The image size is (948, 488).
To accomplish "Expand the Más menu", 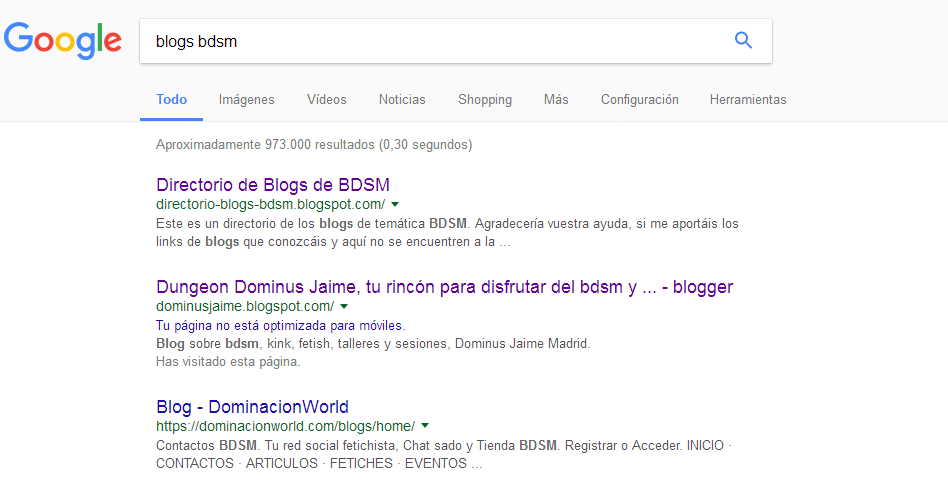I will (556, 99).
